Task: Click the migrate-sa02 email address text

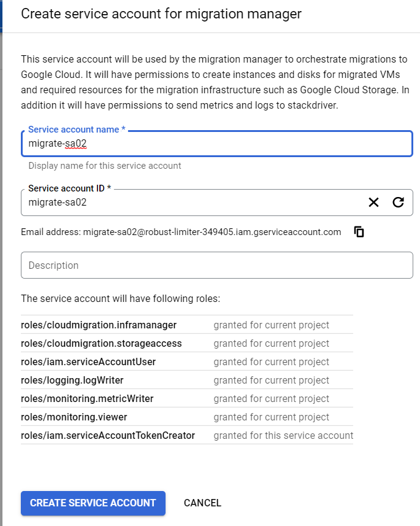Action: [212, 232]
